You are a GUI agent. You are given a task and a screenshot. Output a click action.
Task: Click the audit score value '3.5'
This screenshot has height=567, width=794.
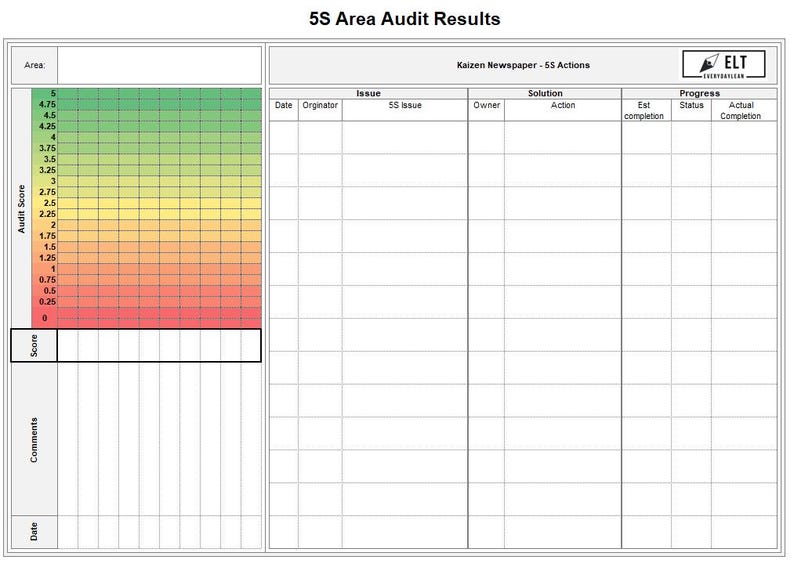point(50,159)
